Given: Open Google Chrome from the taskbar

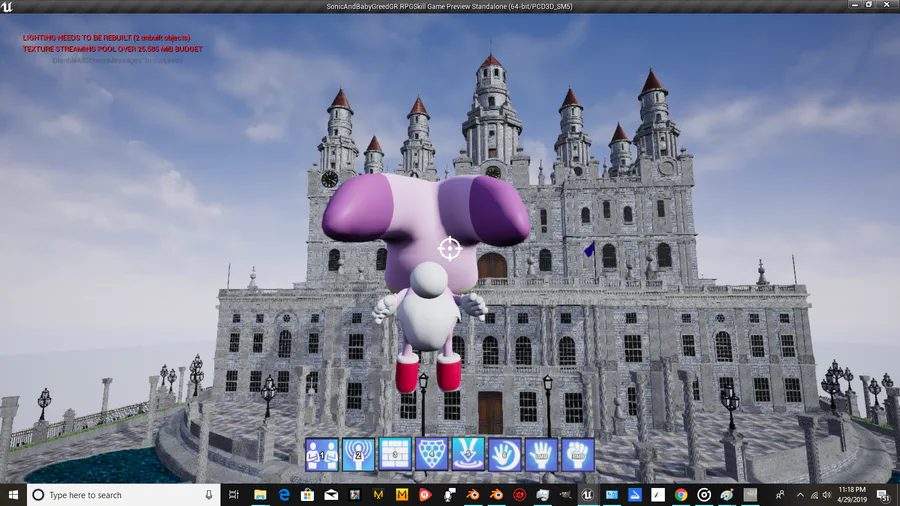Looking at the screenshot, I should [681, 495].
